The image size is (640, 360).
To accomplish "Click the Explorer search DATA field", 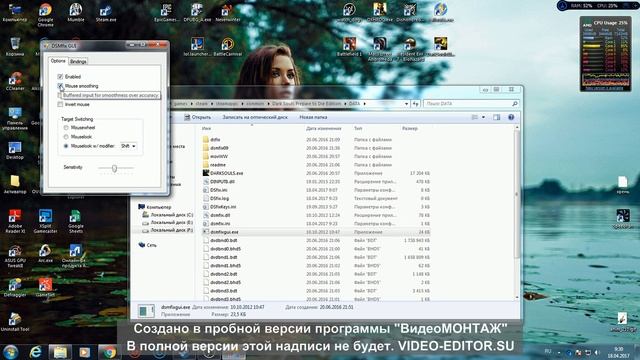I will click(471, 104).
